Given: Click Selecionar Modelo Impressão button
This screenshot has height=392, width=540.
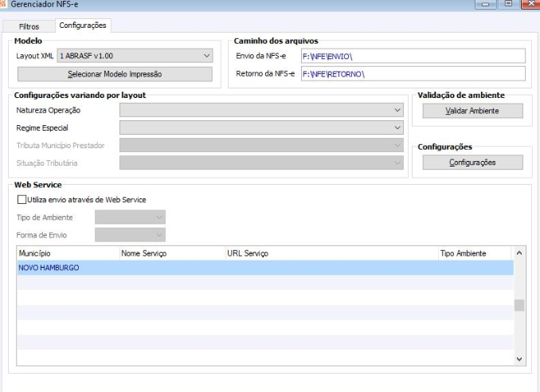Looking at the screenshot, I should (x=115, y=74).
